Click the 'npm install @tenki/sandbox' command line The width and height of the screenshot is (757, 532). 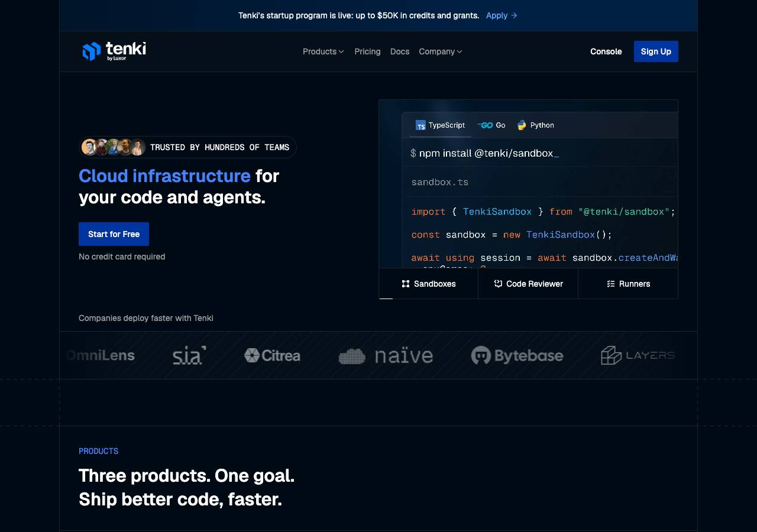pyautogui.click(x=484, y=154)
